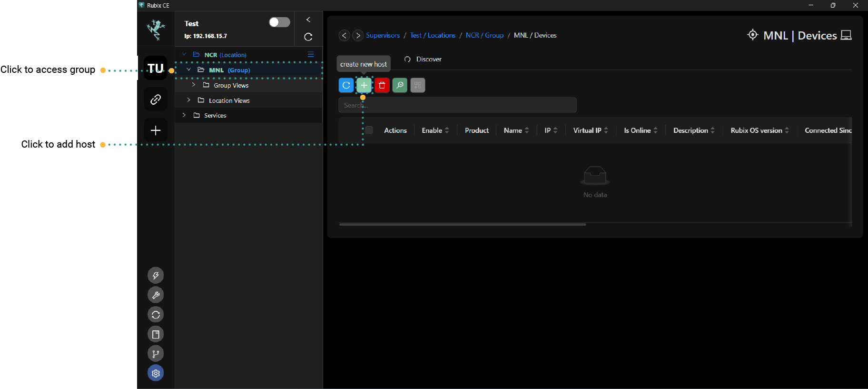Viewport: 868px width, 389px height.
Task: Go back with breadcrumb left arrow
Action: 344,35
